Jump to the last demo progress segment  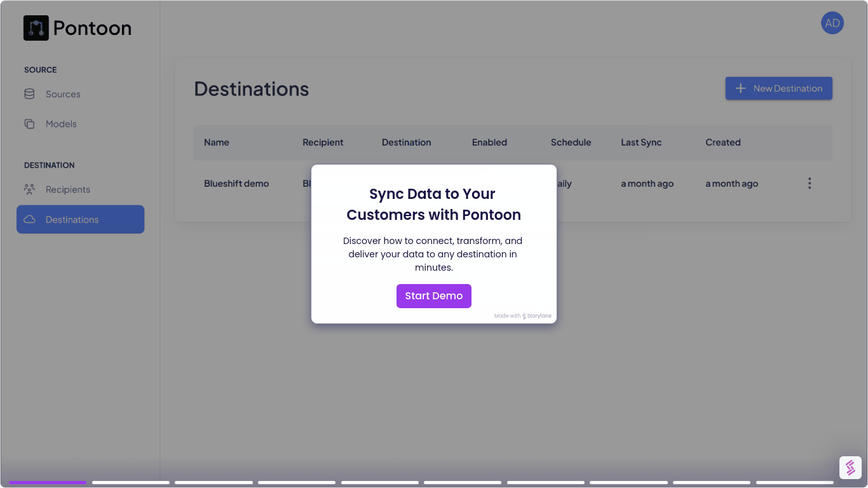point(795,482)
